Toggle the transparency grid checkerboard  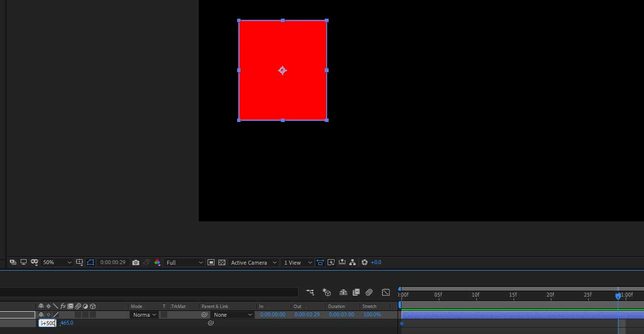pos(222,262)
